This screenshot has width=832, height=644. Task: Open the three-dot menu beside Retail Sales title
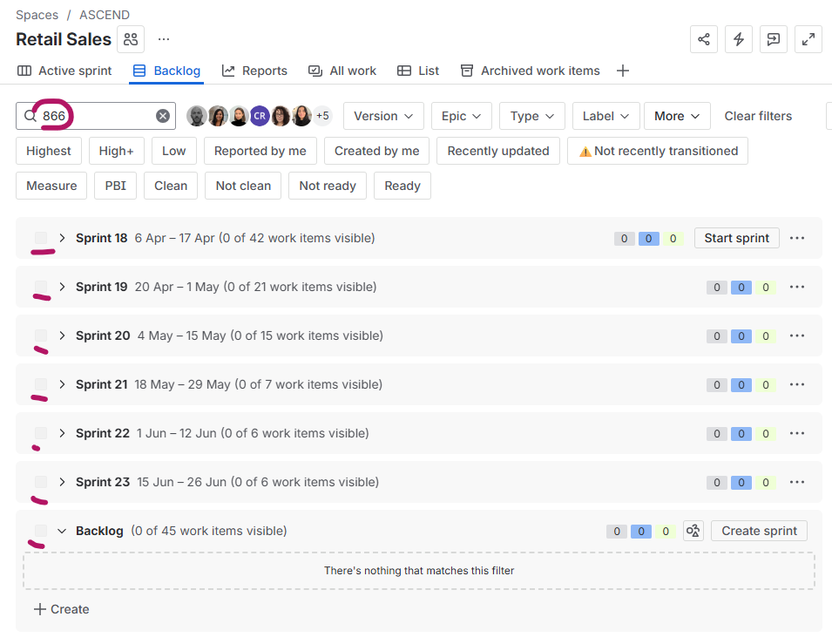pyautogui.click(x=164, y=39)
